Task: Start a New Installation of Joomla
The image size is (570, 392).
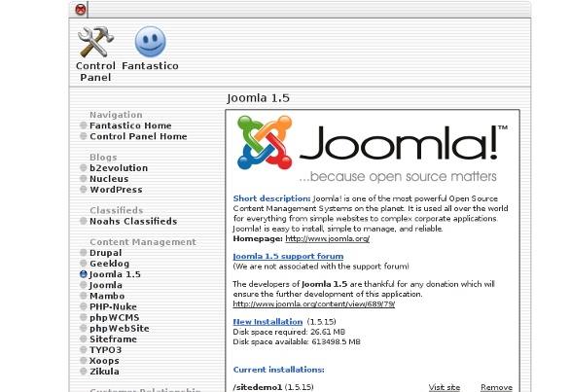Action: 267,322
